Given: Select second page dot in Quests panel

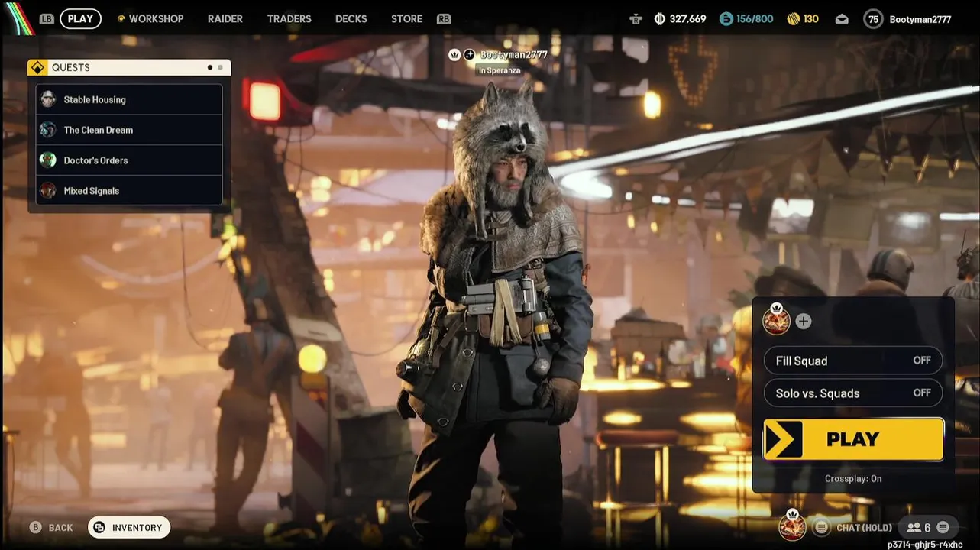Looking at the screenshot, I should pyautogui.click(x=220, y=67).
